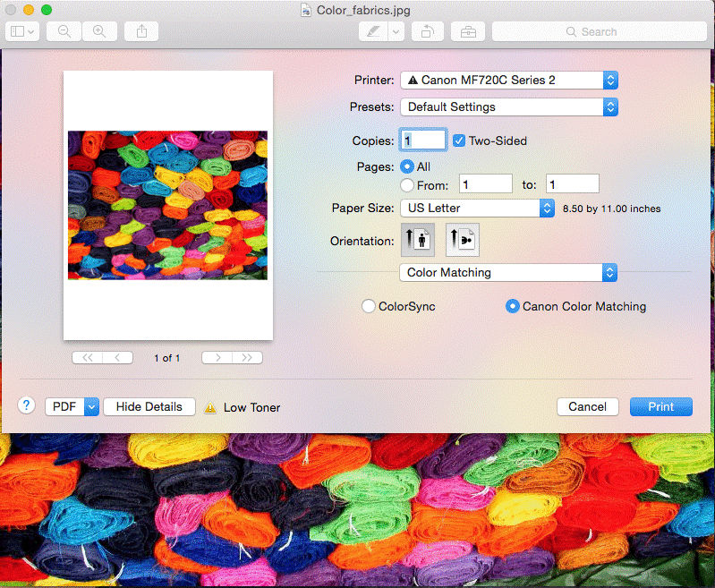Click the Low Toner status text

tap(251, 407)
